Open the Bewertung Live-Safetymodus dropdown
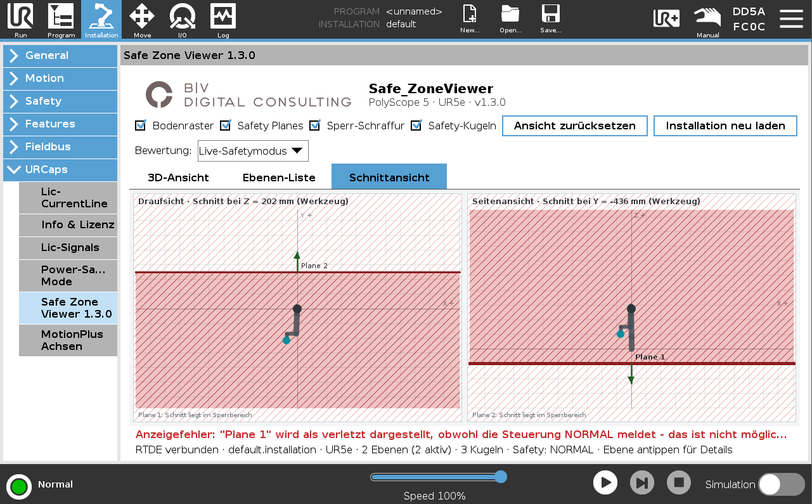812x504 pixels. 253,151
